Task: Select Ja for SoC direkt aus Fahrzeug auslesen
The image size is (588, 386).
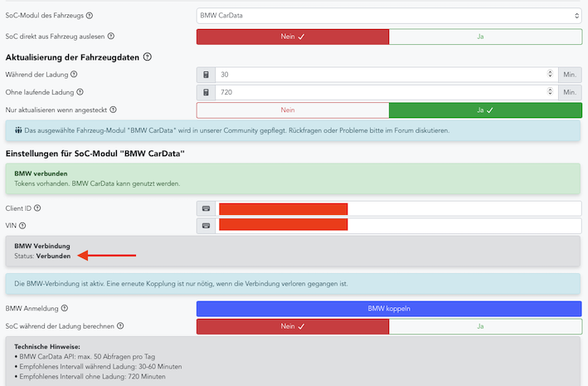Action: coord(486,37)
